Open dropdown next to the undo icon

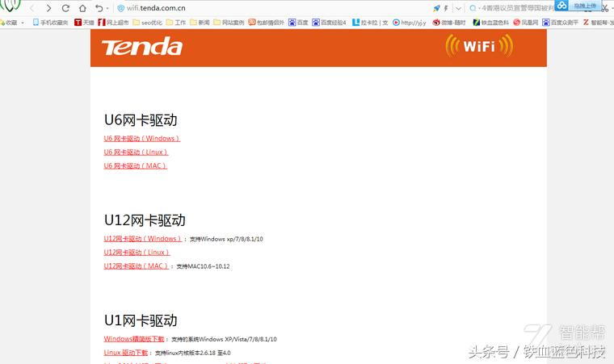click(107, 9)
